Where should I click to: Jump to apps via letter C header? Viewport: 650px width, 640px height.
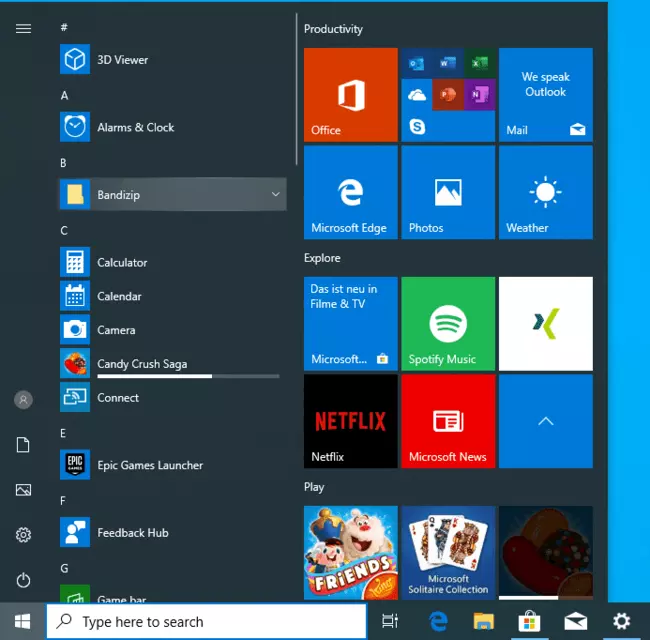point(64,231)
